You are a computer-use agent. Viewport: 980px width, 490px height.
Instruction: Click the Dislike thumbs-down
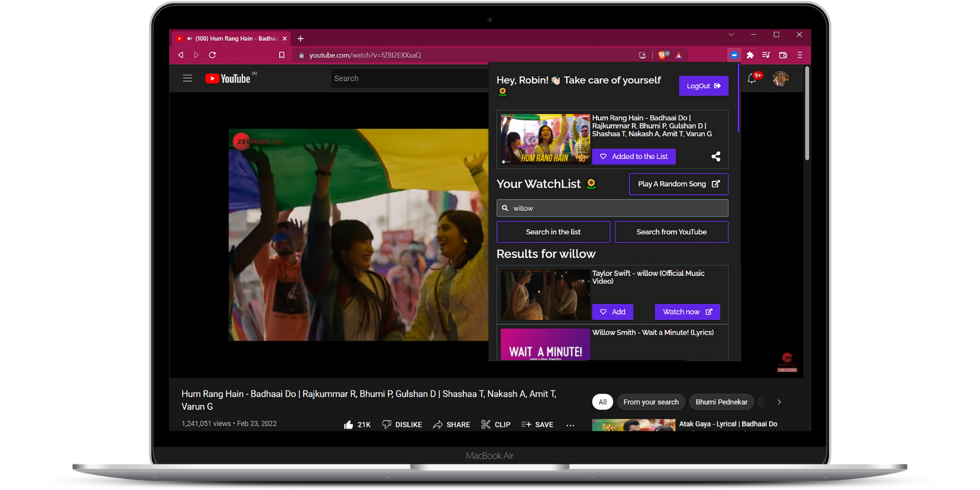(402, 425)
